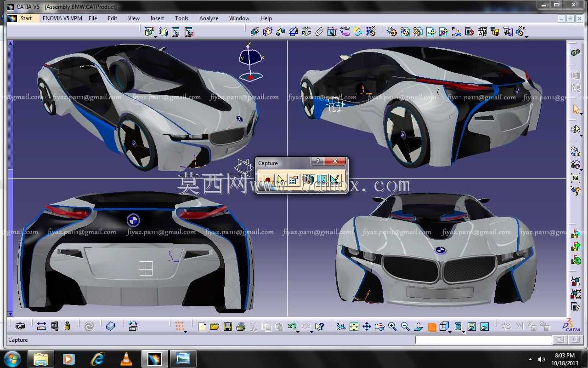Open Internet Explorer from the taskbar

click(x=97, y=359)
